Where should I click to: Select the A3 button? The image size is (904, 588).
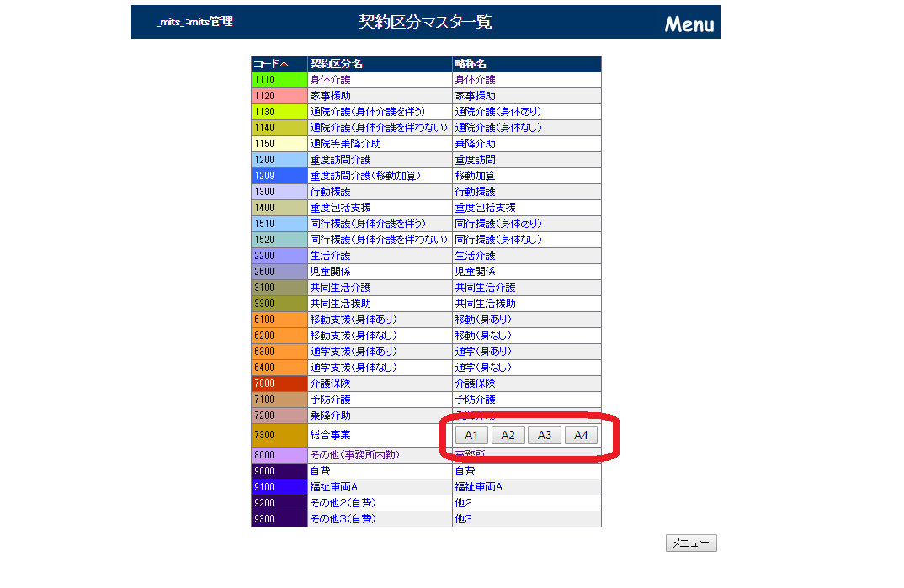(x=544, y=435)
